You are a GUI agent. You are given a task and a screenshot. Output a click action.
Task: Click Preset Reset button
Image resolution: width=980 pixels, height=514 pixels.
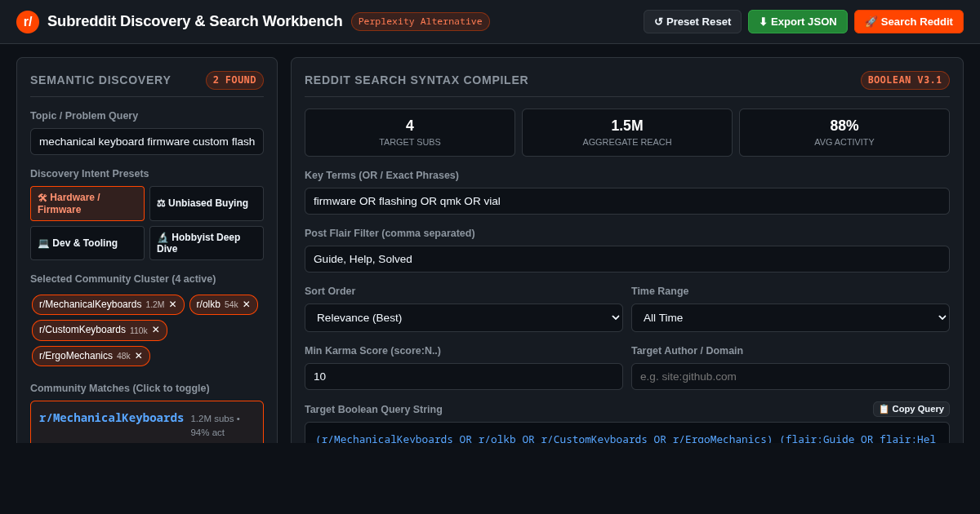coord(693,22)
